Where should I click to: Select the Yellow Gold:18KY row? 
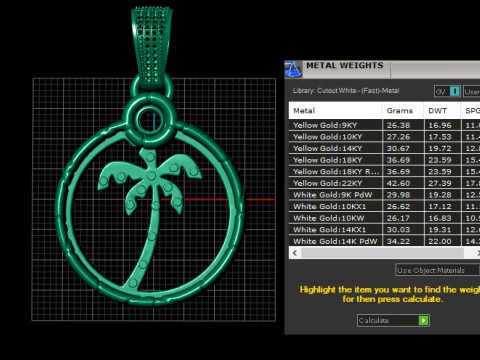[384, 160]
